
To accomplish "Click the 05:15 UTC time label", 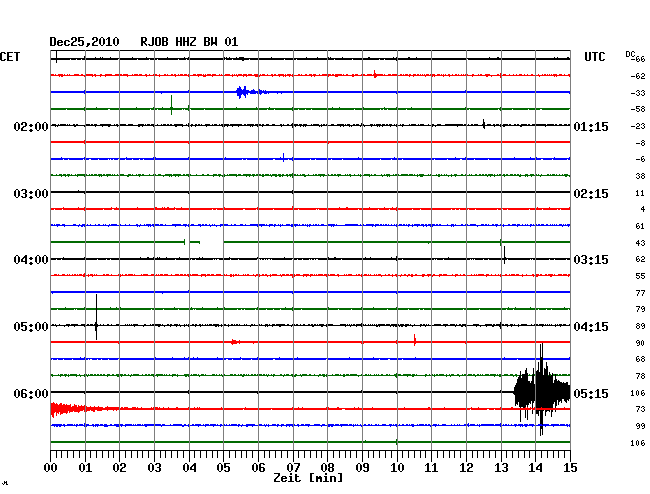I will (591, 393).
